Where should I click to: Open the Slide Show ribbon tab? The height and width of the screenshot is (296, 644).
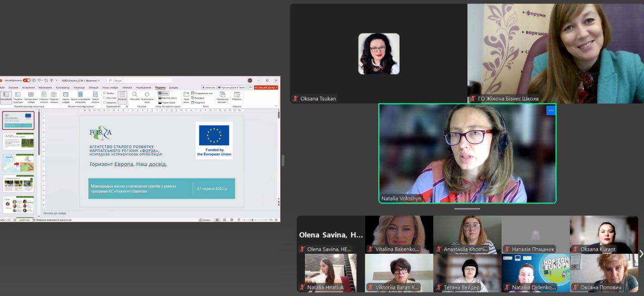[110, 87]
